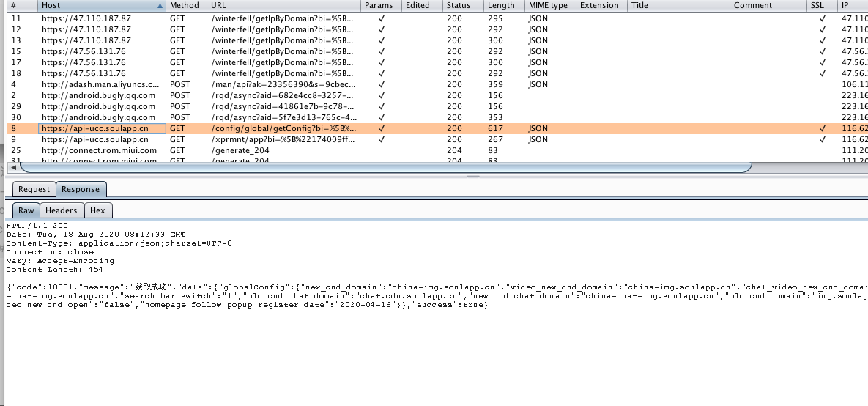The height and width of the screenshot is (406, 868).
Task: Click the Params checkmark in row 11
Action: [x=382, y=18]
